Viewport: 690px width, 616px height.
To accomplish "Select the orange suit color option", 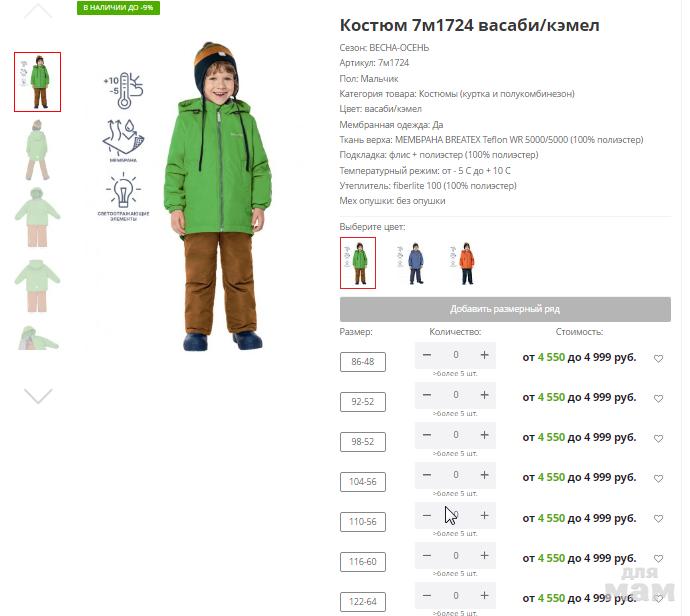I will pos(463,263).
